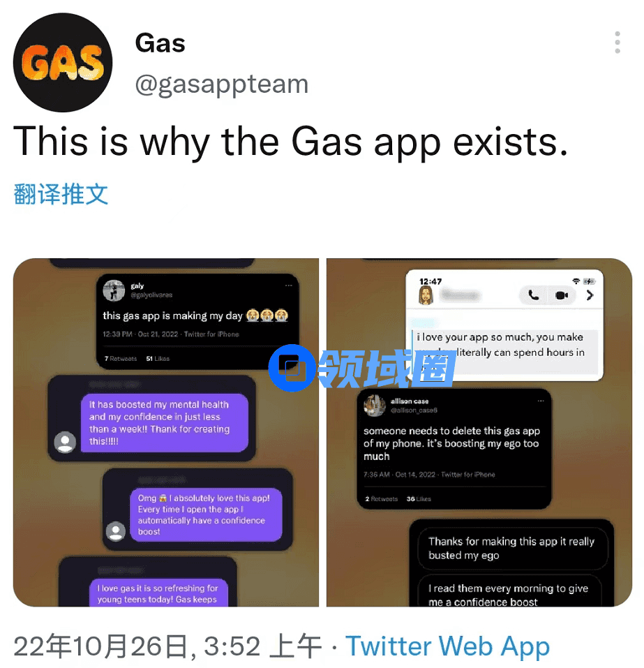Click the ellipsis on allison case's tweet
644x668 pixels.
541,401
